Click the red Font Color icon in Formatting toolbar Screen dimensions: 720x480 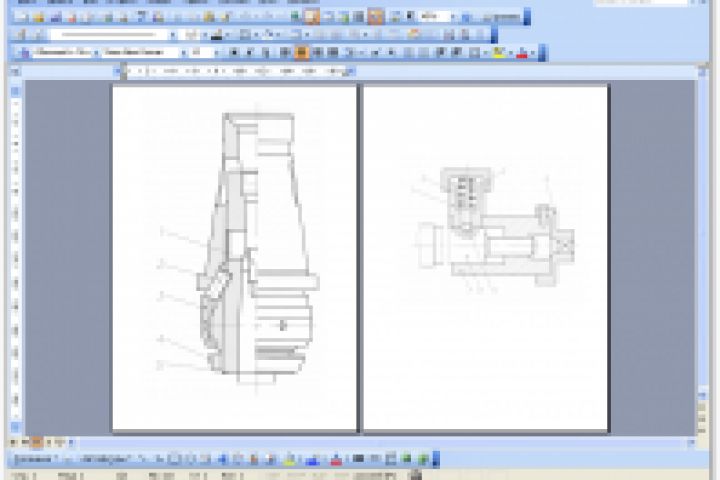[x=522, y=53]
